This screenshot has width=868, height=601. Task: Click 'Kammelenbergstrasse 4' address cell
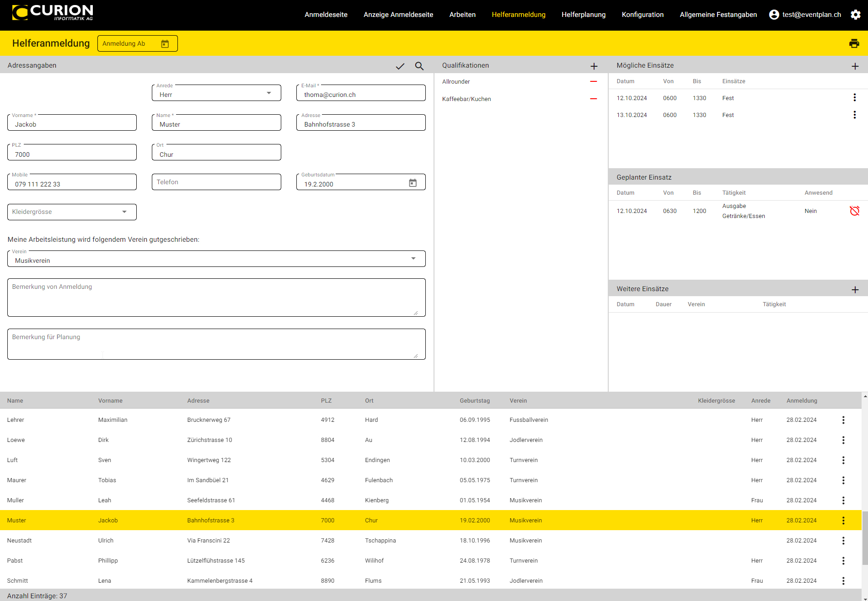click(220, 581)
